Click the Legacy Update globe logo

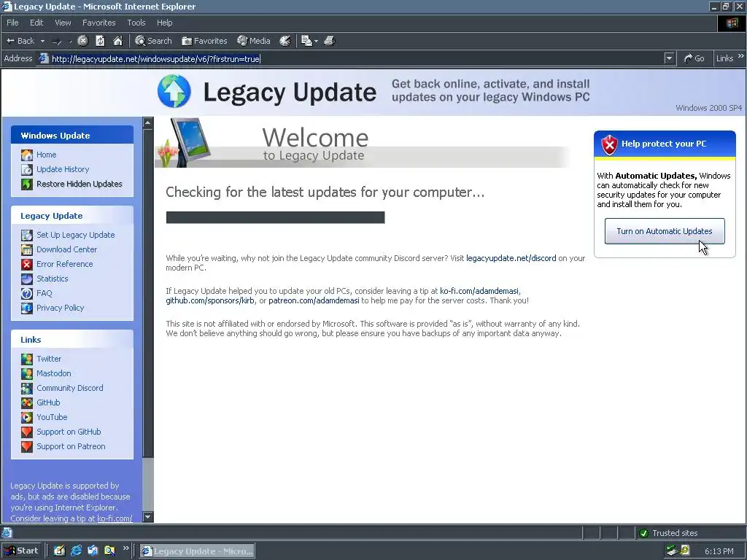click(174, 91)
